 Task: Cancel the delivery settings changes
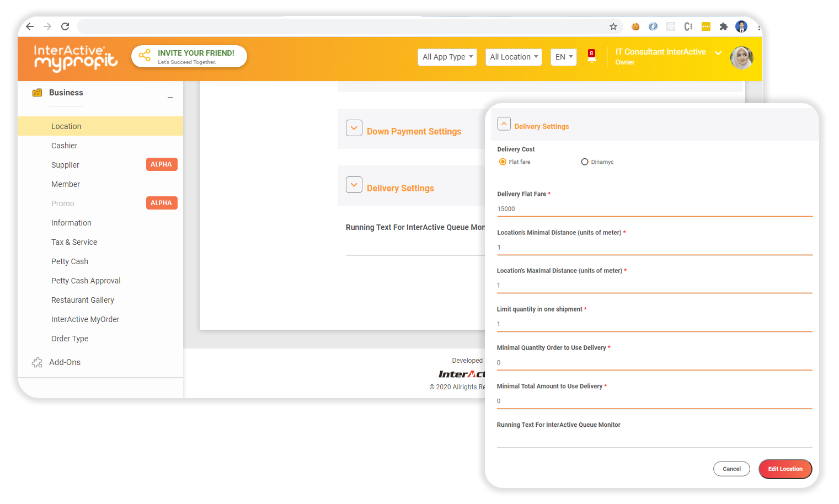click(x=731, y=469)
